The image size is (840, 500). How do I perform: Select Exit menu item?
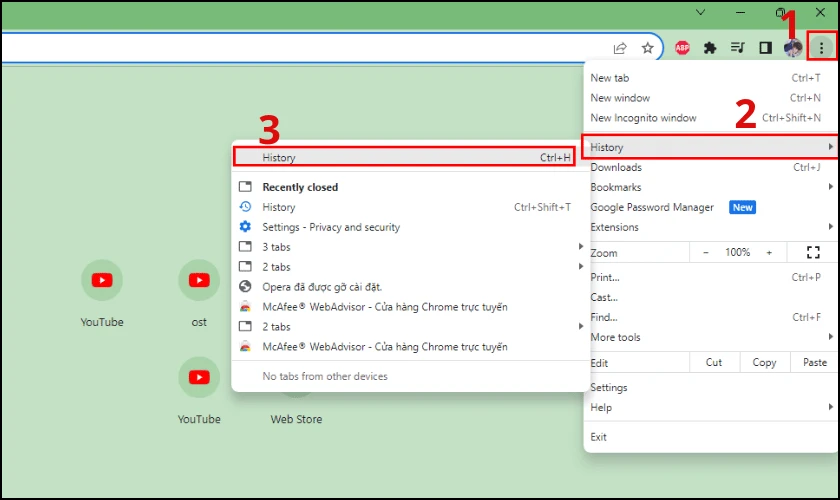[x=710, y=437]
